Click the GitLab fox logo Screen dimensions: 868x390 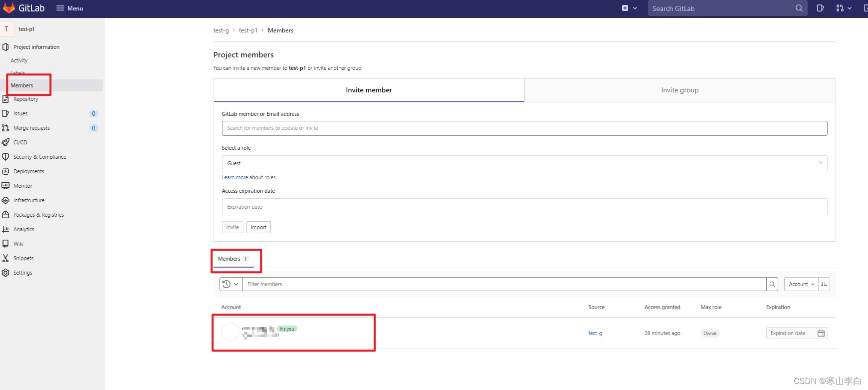coord(9,8)
